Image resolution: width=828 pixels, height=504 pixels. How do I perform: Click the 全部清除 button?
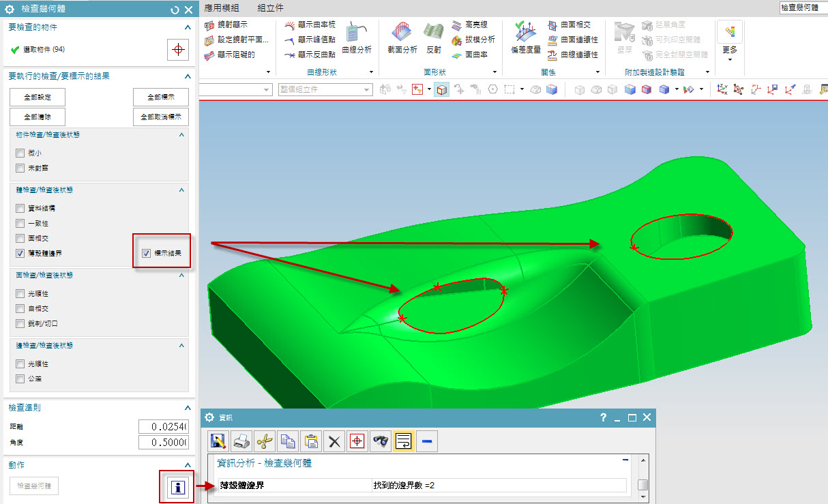coord(38,117)
